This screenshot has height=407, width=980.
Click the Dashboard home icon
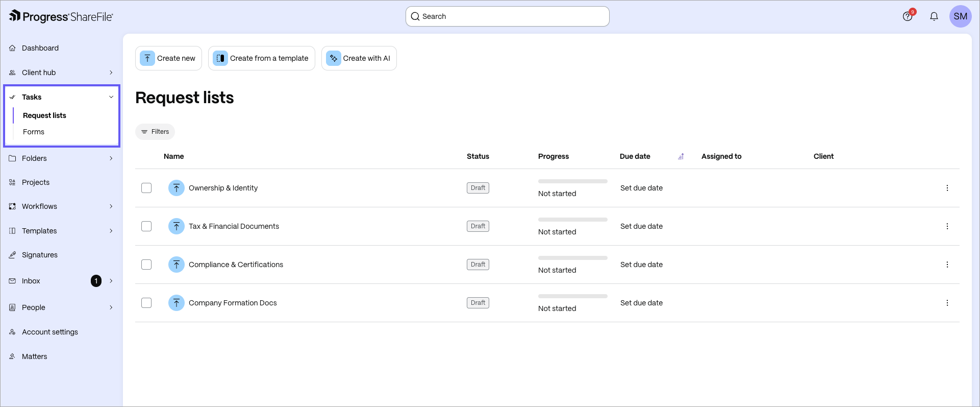coord(12,48)
